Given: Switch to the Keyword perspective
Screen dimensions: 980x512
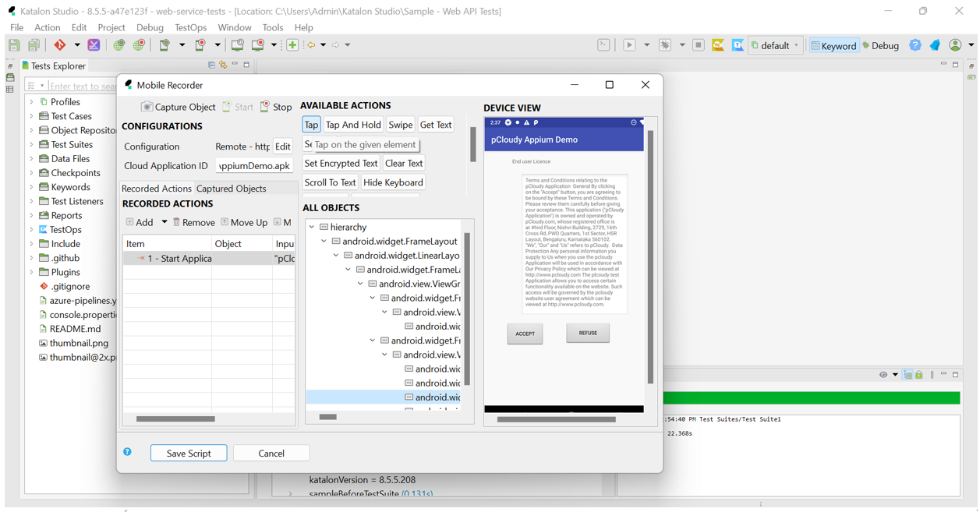Looking at the screenshot, I should pyautogui.click(x=833, y=46).
